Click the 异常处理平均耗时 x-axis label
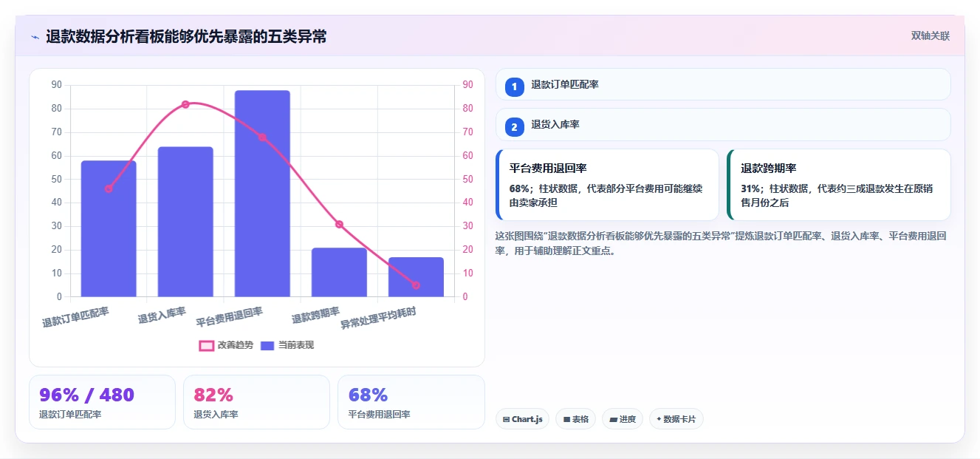 378,318
